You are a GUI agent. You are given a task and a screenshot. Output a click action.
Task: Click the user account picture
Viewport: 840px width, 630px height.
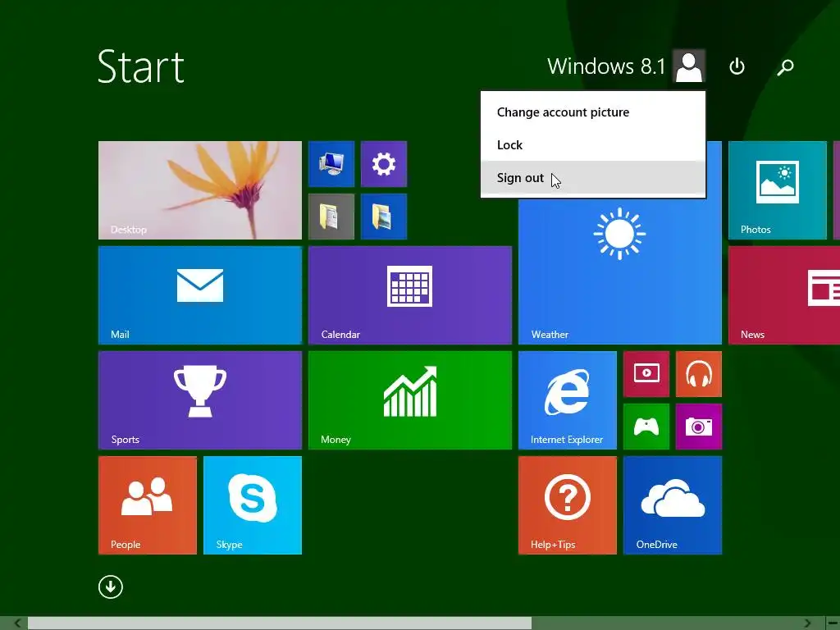coord(689,66)
